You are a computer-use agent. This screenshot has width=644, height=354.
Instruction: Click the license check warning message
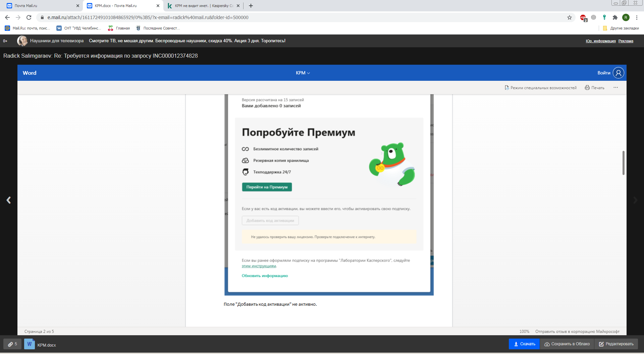pos(329,237)
